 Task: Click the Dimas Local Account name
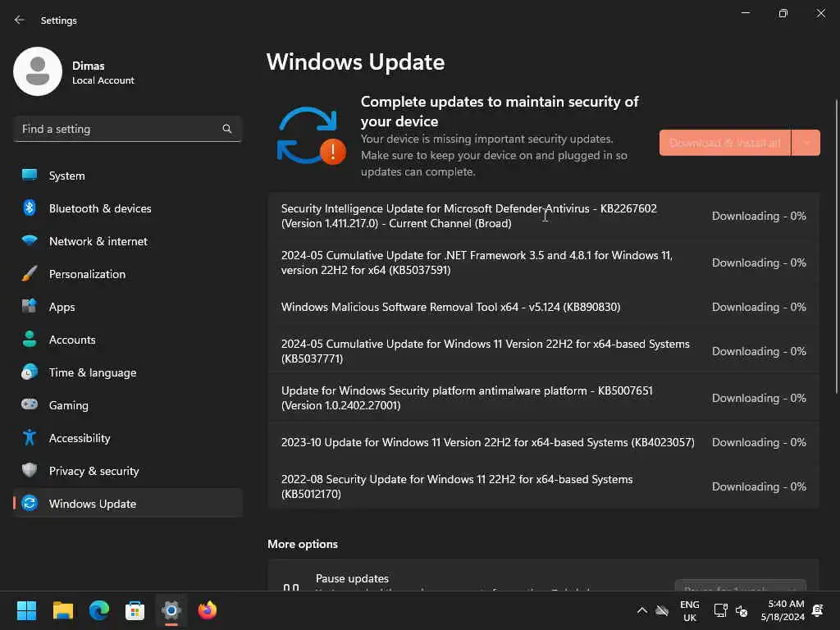(x=103, y=72)
